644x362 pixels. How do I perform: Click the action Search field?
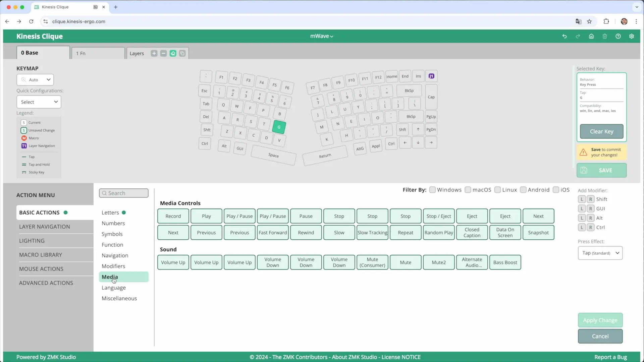(124, 193)
